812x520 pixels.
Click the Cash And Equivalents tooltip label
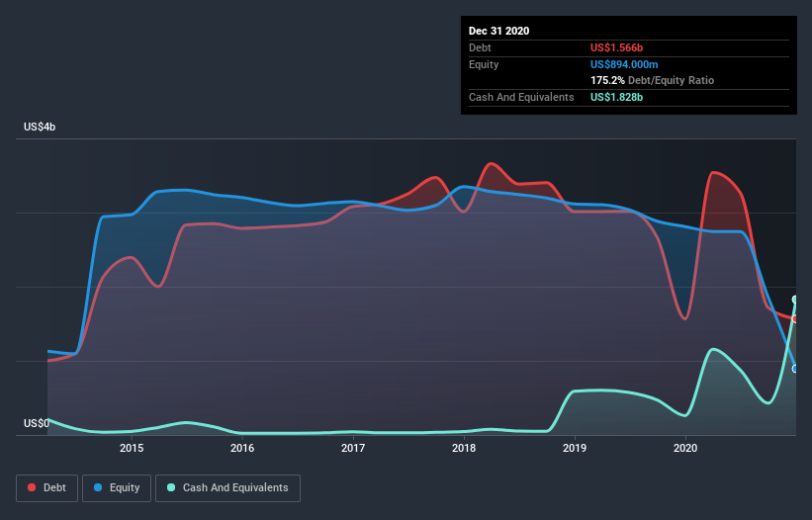521,97
